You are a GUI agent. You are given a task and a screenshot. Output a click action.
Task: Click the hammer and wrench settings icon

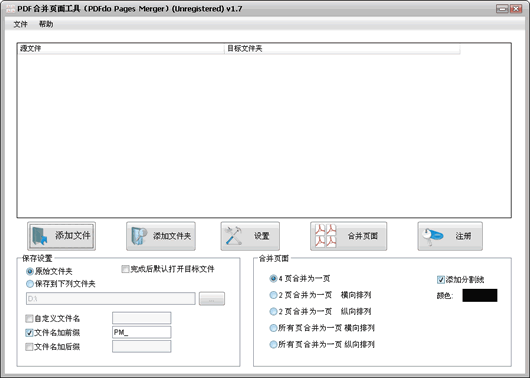click(x=234, y=236)
